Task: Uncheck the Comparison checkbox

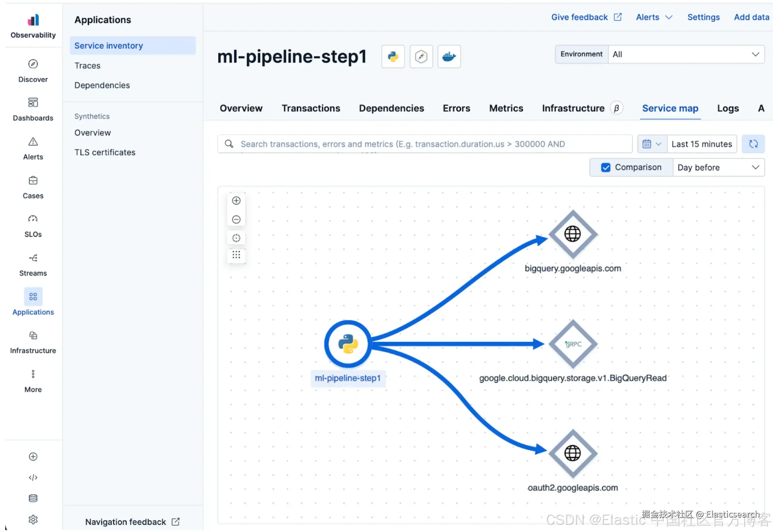Action: (x=606, y=168)
